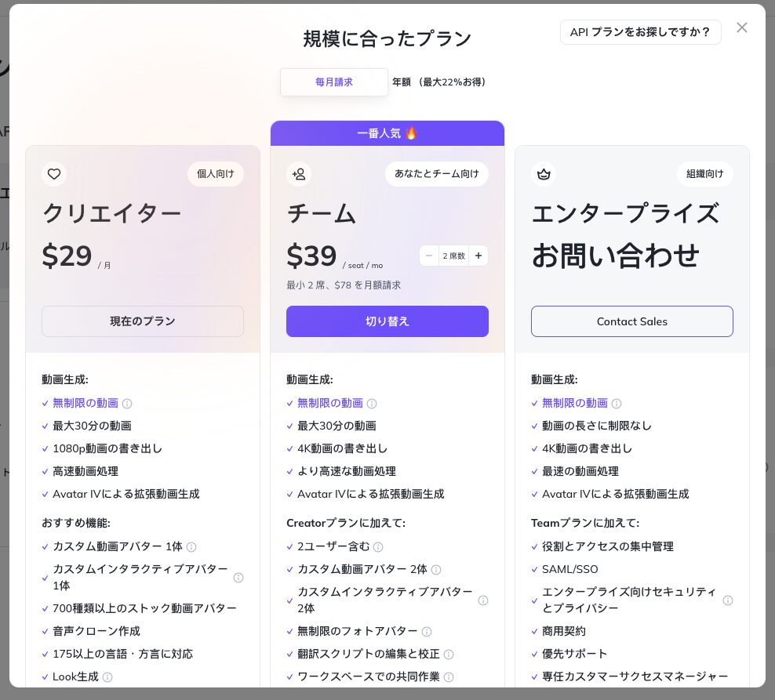Click the Contact Sales button
This screenshot has height=700, width=775.
pyautogui.click(x=632, y=321)
